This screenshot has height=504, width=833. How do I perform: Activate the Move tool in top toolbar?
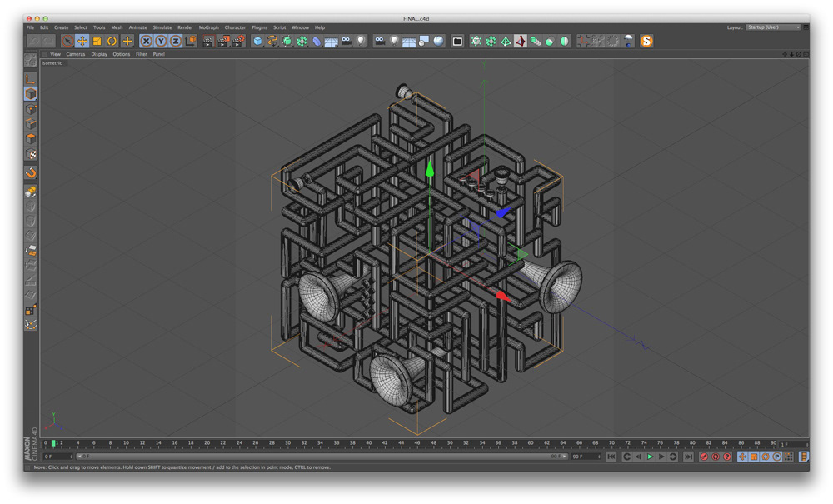point(82,41)
